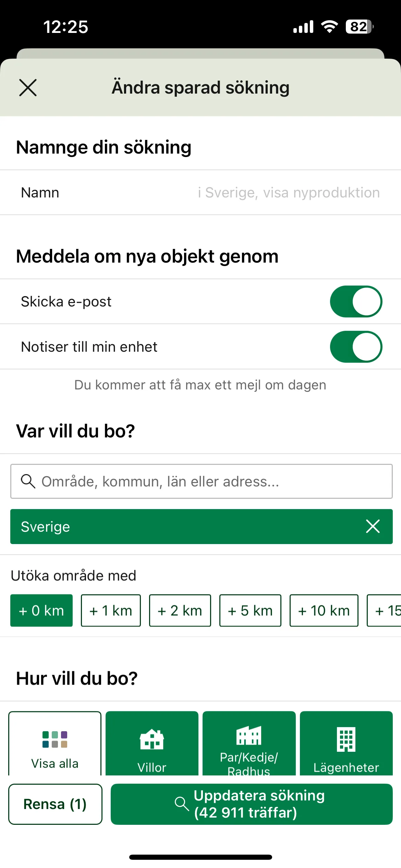This screenshot has width=401, height=868.
Task: Select the Villor house icon
Action: click(152, 739)
